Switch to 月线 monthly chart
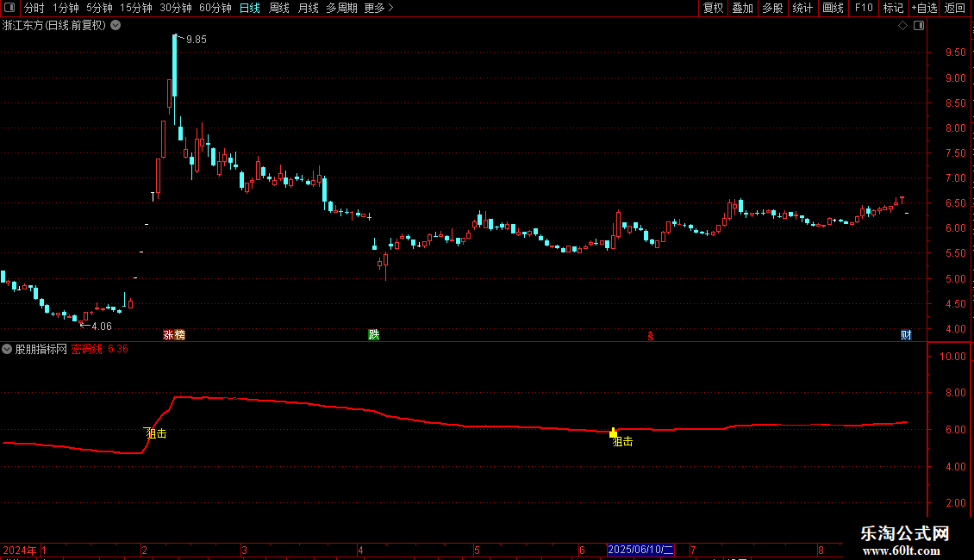Viewport: 974px width, 560px height. [x=308, y=8]
